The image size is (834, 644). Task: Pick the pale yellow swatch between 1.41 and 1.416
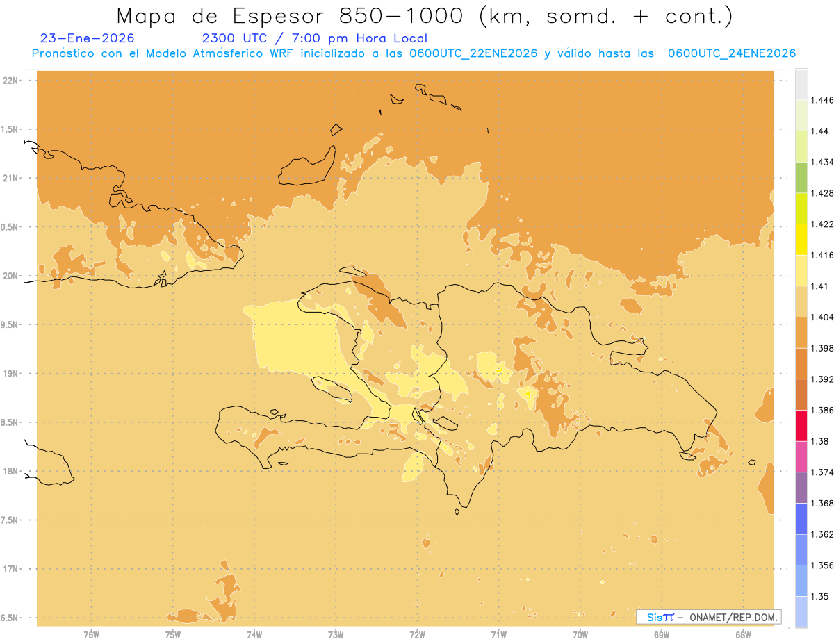point(801,270)
